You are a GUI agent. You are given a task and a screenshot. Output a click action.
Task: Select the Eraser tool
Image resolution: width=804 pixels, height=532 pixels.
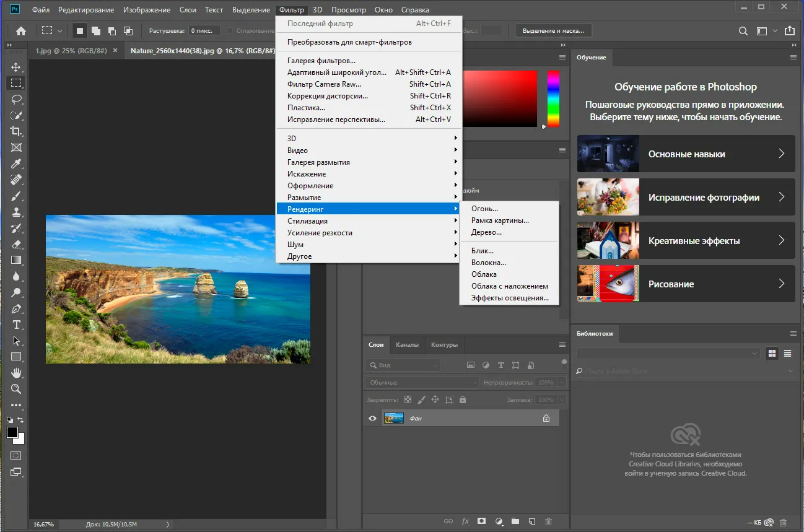[x=16, y=244]
